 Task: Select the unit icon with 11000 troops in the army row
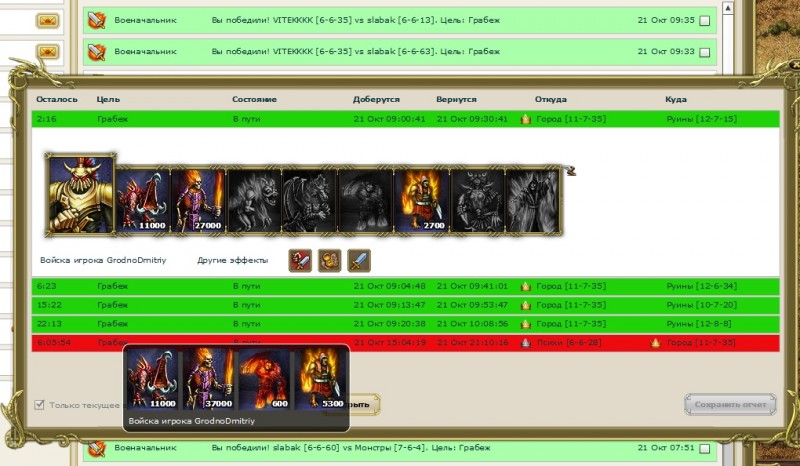[x=143, y=201]
